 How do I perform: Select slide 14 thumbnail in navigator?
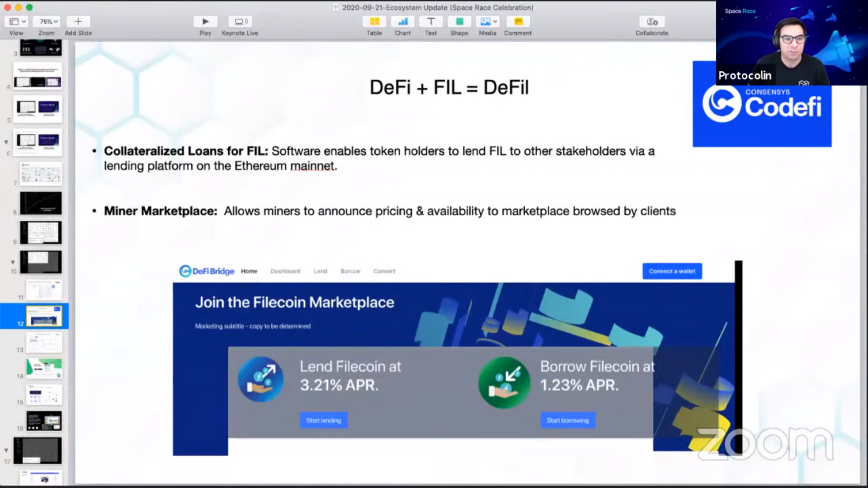44,369
